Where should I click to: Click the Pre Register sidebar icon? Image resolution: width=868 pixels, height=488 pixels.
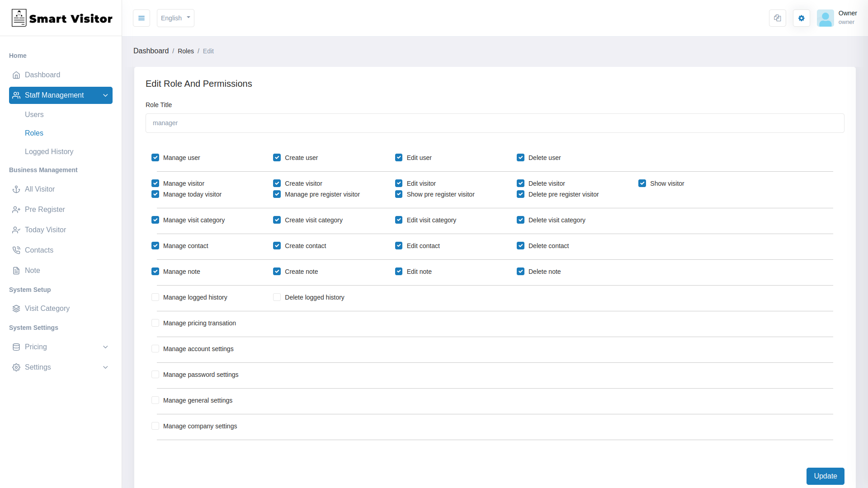pos(16,209)
